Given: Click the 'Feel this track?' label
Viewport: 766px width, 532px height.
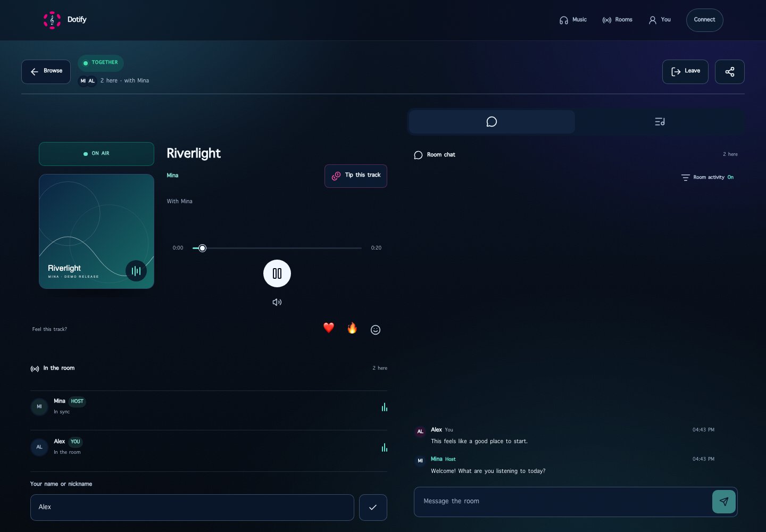Looking at the screenshot, I should (x=49, y=329).
